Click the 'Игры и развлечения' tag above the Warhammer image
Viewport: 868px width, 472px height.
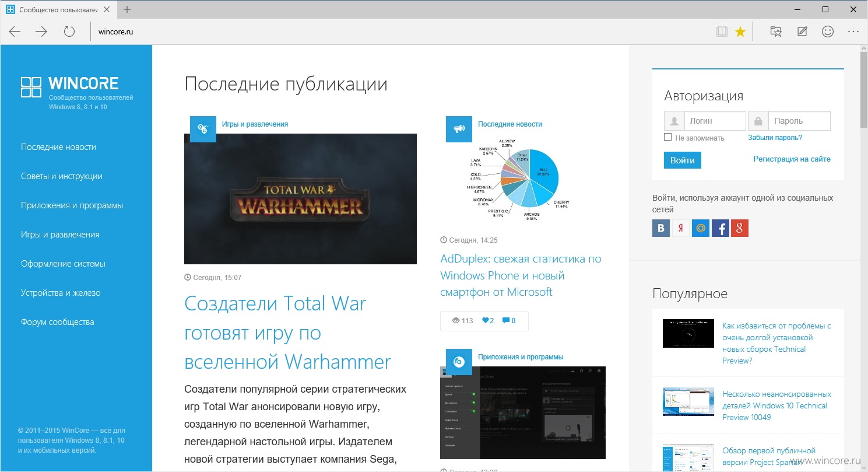tap(255, 124)
